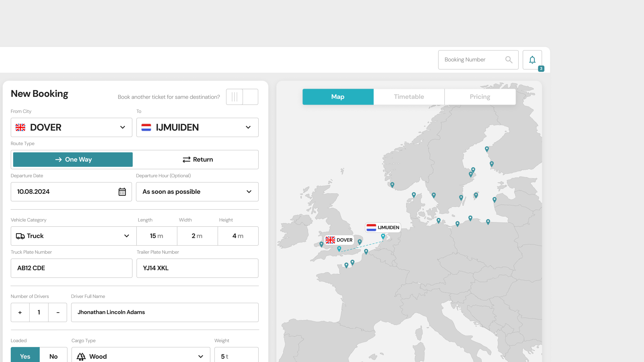Click the UK flag in From City field
Image resolution: width=644 pixels, height=362 pixels.
coord(20,127)
